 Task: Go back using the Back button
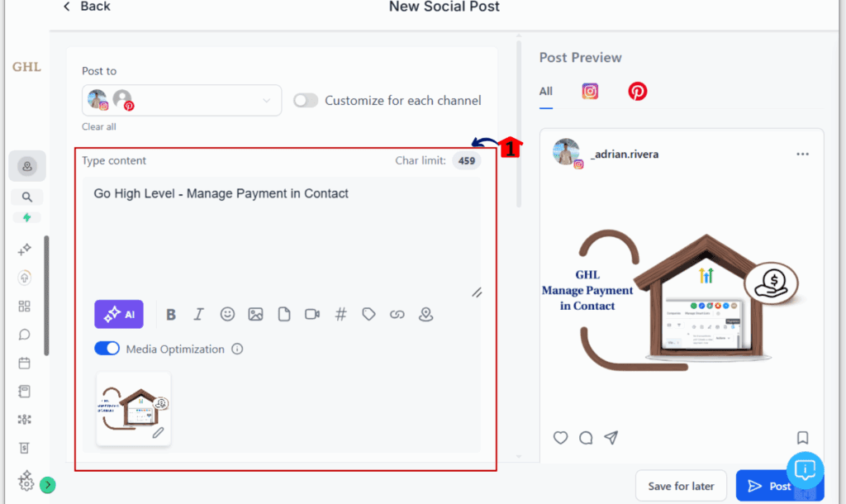pos(87,7)
